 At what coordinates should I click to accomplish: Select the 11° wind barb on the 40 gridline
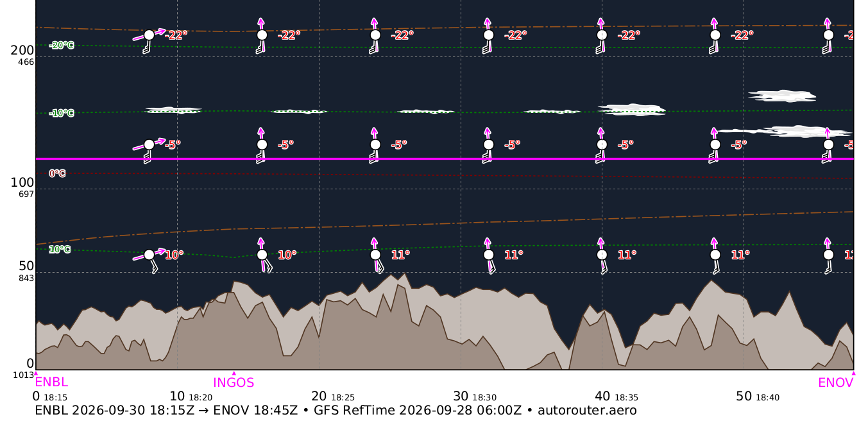[x=601, y=255]
